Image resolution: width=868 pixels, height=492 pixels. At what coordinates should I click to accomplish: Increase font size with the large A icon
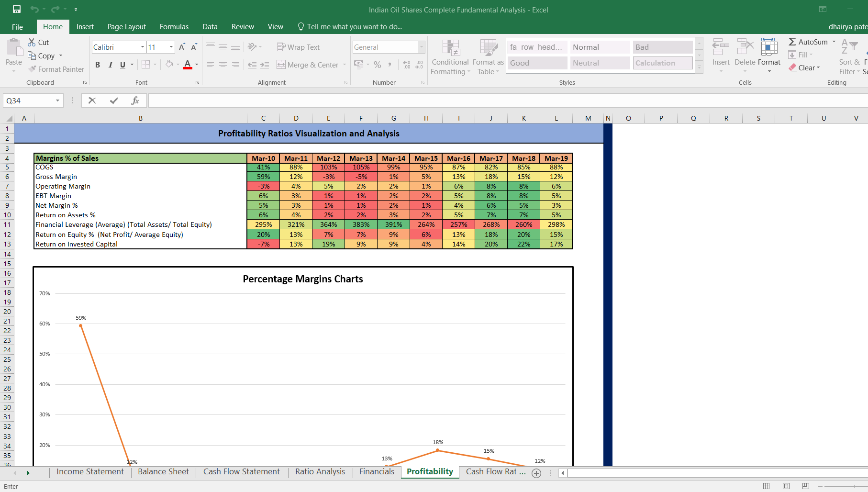[182, 47]
